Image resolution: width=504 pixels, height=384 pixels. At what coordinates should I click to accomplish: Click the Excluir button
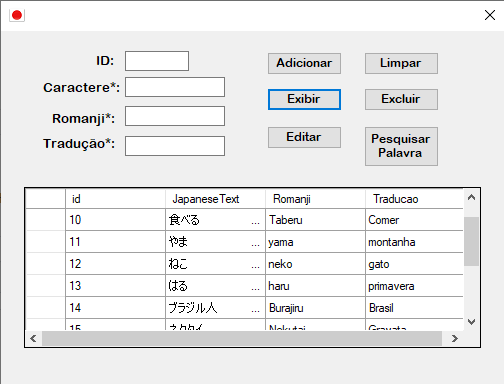pyautogui.click(x=401, y=99)
